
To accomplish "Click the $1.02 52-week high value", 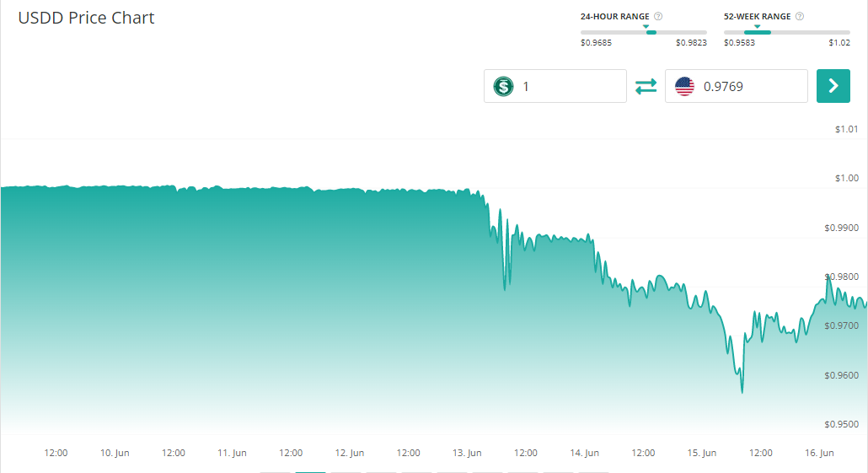I will 839,42.
